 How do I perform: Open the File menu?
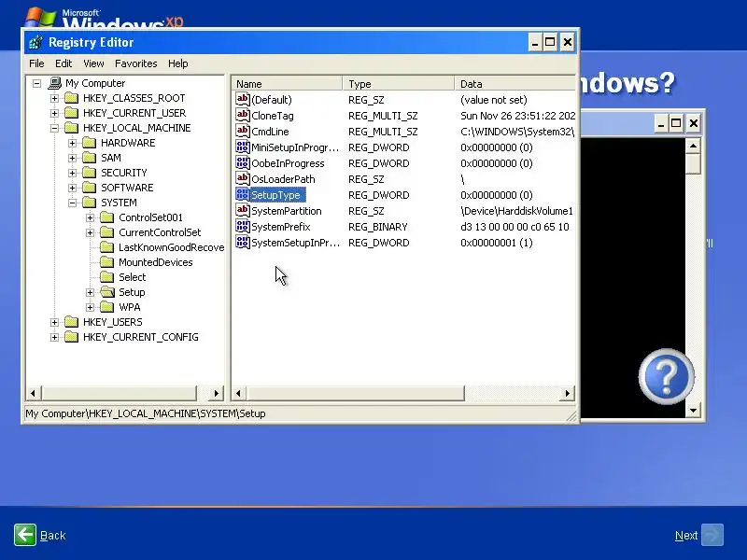36,63
